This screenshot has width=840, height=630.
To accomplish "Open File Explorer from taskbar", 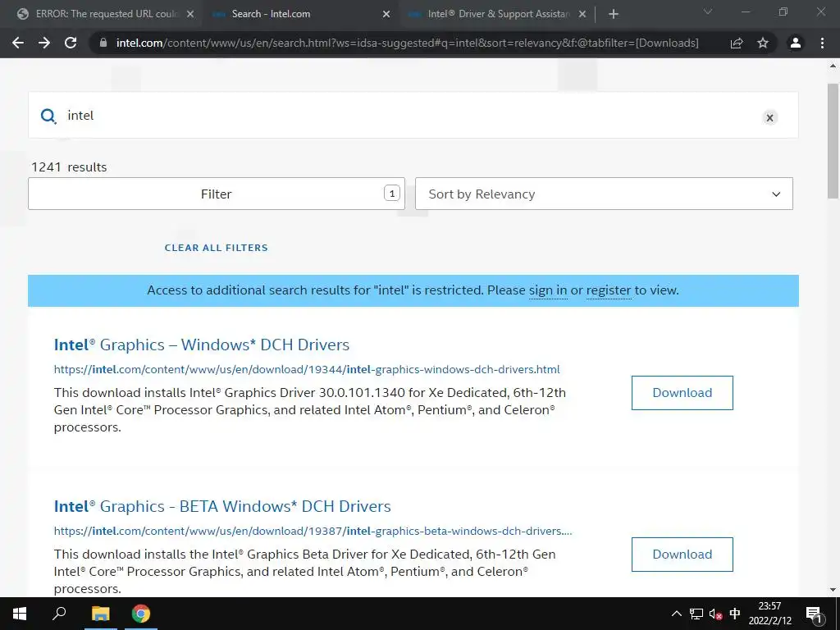I will point(100,614).
